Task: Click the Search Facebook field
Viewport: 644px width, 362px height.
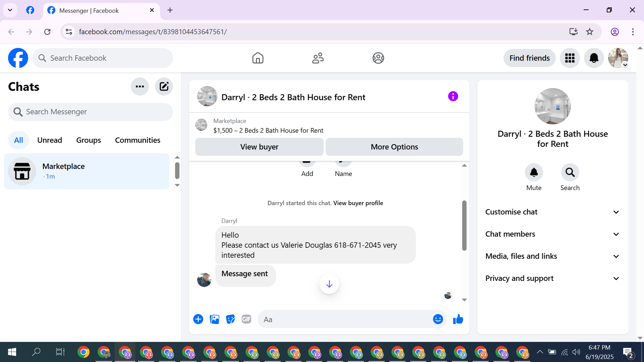Action: pos(103,58)
